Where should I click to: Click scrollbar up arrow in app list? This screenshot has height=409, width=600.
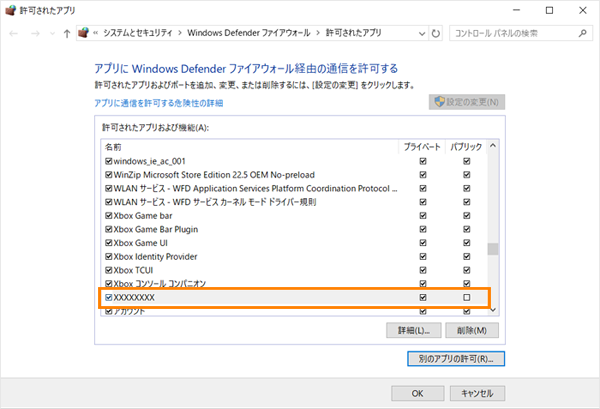[493, 146]
